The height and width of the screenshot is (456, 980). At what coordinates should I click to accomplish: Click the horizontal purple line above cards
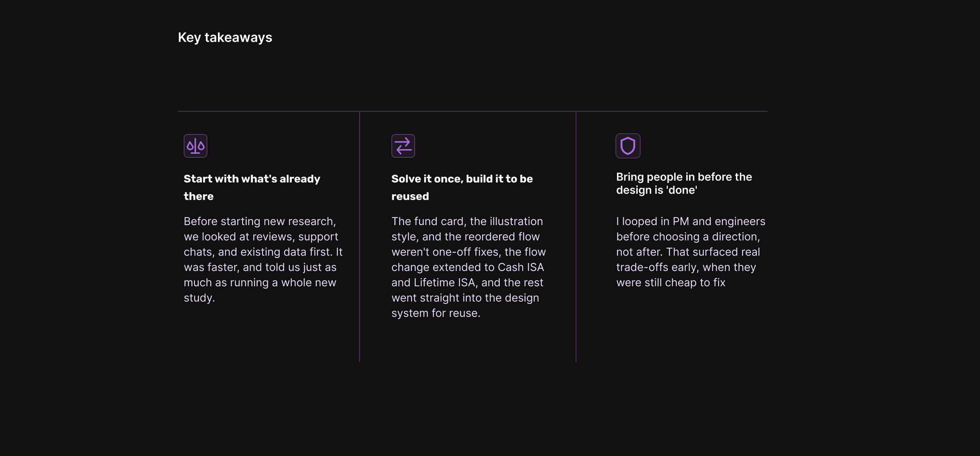click(x=472, y=111)
